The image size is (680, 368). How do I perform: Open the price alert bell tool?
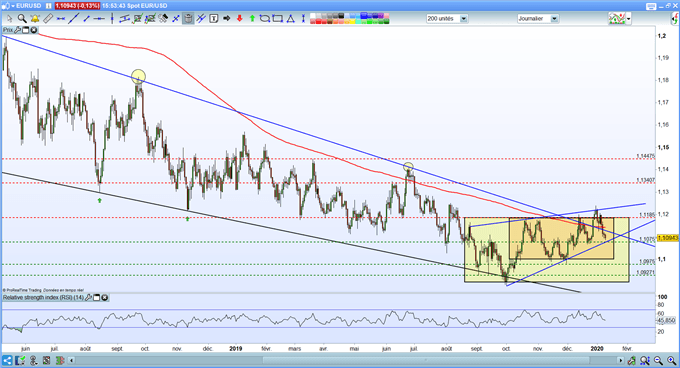point(35,19)
